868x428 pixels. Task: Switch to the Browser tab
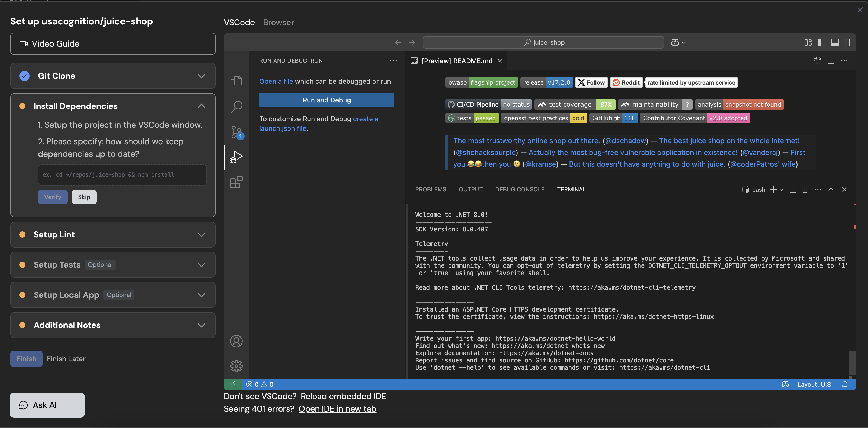point(278,22)
